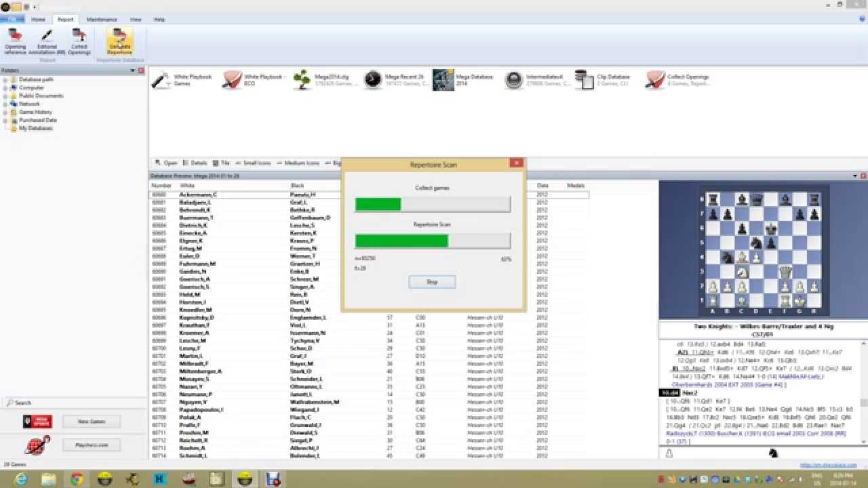Open preview pane options dropdown arrow
The height and width of the screenshot is (488, 868).
click(855, 176)
